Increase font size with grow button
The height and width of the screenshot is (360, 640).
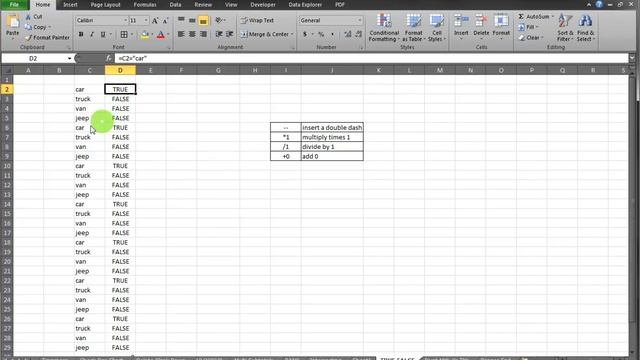click(155, 20)
